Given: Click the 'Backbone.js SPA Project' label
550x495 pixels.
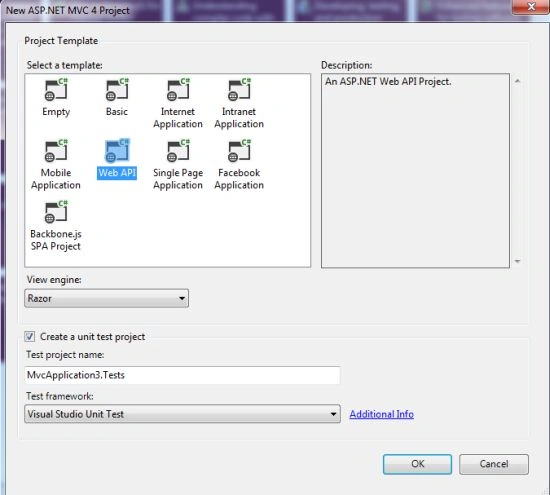Looking at the screenshot, I should (x=56, y=240).
